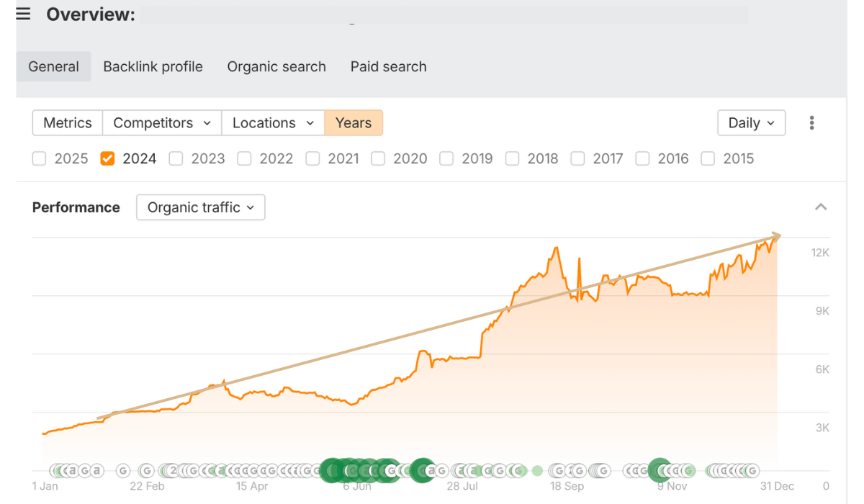864x504 pixels.
Task: Open the hamburger menu icon
Action: 24,14
